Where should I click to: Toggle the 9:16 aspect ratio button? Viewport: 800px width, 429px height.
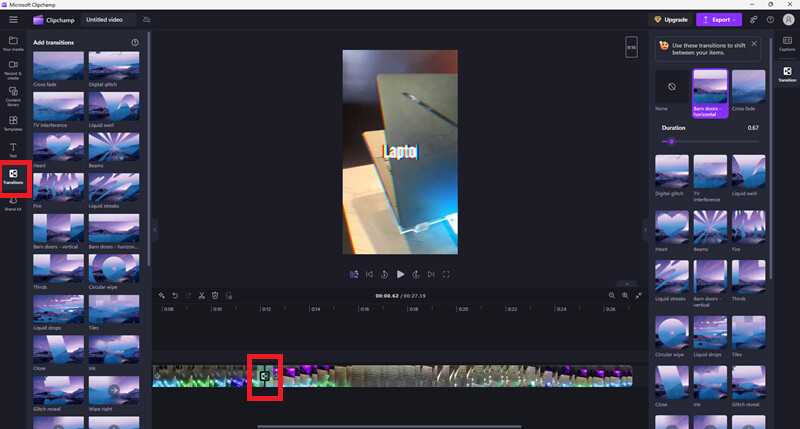pyautogui.click(x=632, y=47)
